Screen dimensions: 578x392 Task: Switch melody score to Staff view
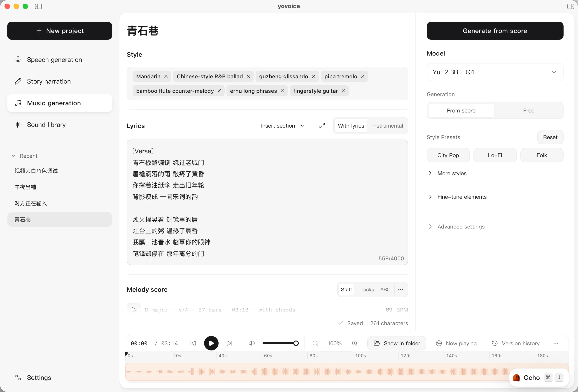coord(346,289)
